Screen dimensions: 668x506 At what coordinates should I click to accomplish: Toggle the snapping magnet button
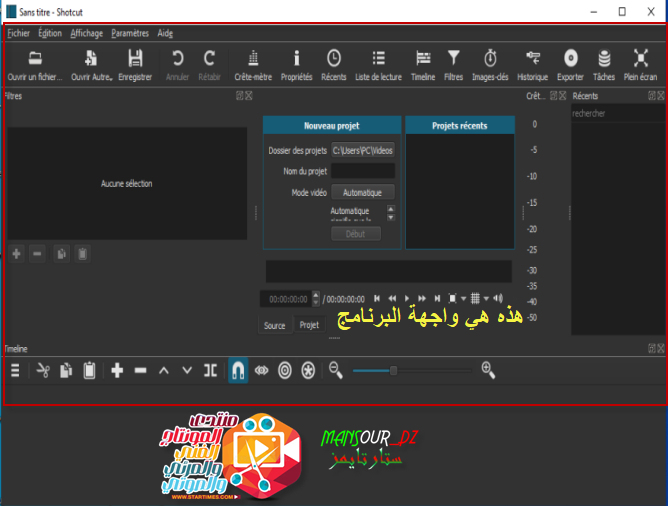coord(238,371)
